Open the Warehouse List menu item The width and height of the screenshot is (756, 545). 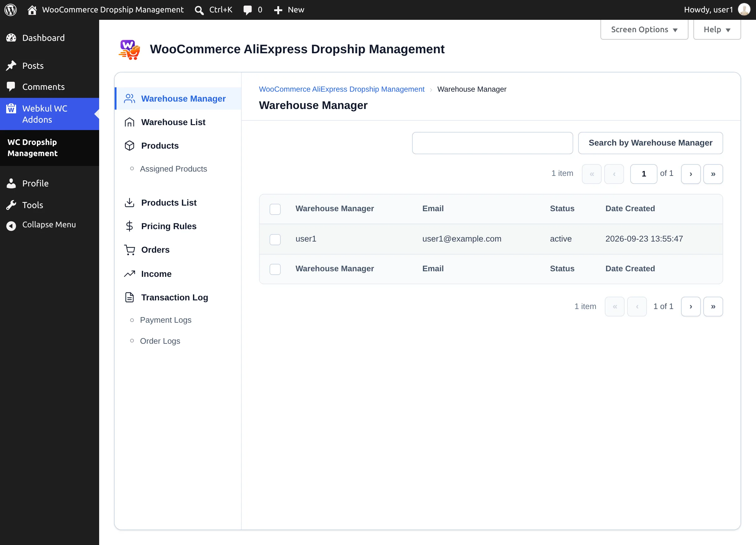[178, 122]
